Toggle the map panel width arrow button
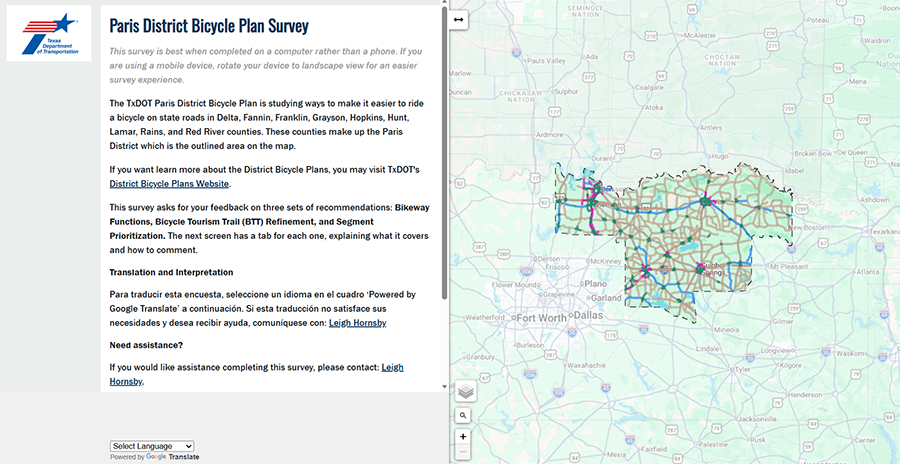 [459, 20]
